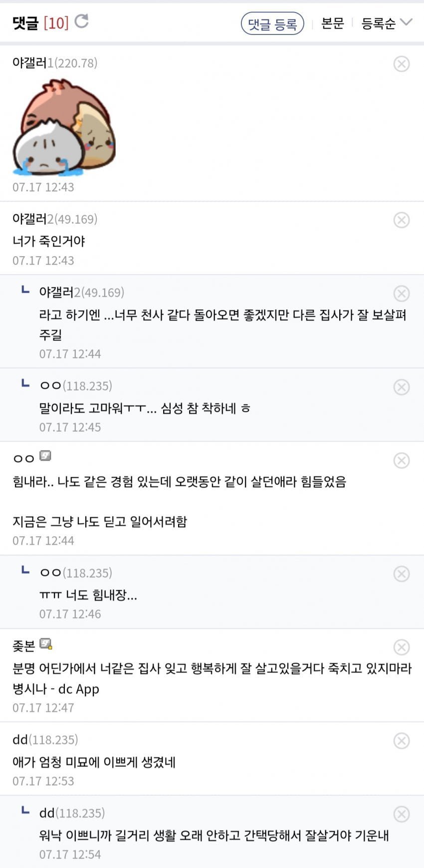Delete the reply starting '라고 하기엔' with X

(402, 293)
